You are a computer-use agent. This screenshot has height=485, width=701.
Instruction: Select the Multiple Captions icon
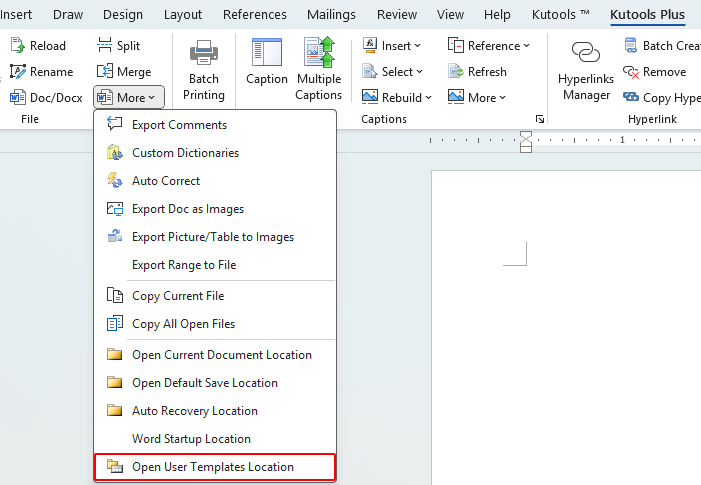click(319, 53)
